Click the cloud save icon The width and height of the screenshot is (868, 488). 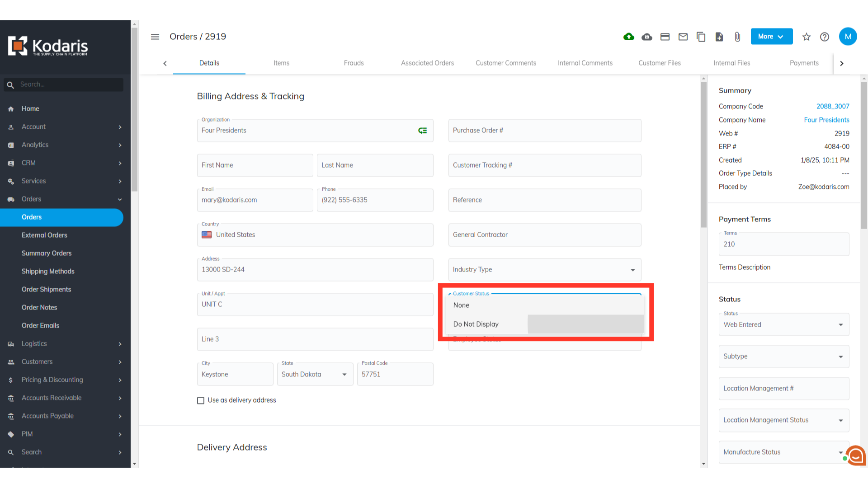[647, 37]
